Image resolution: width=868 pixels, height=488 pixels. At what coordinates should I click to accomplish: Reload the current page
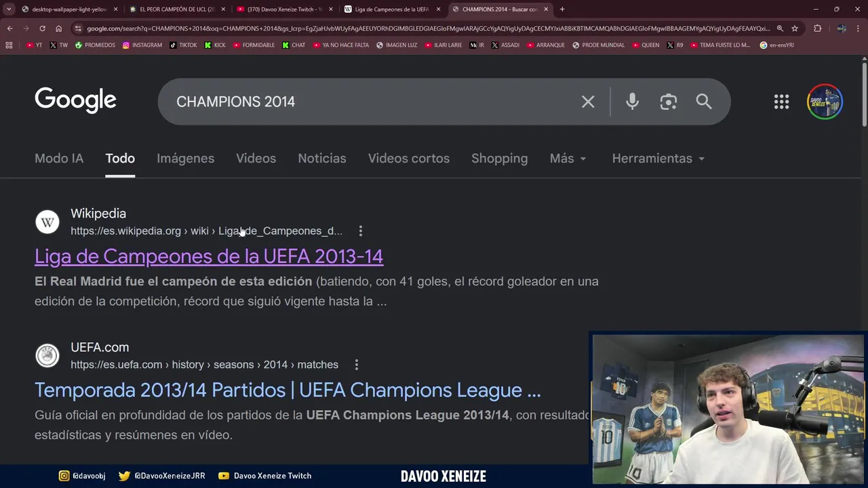(42, 28)
